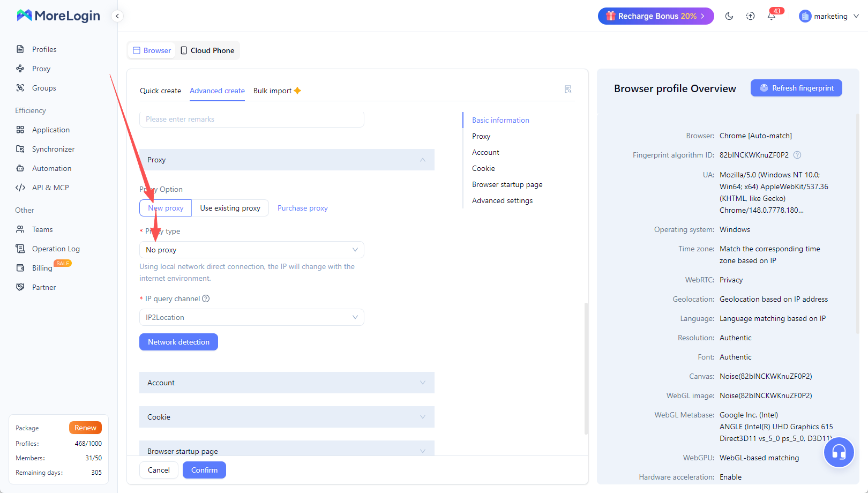The width and height of the screenshot is (868, 493).
Task: Click the Chrome [Auto-match] browser value
Action: click(755, 136)
